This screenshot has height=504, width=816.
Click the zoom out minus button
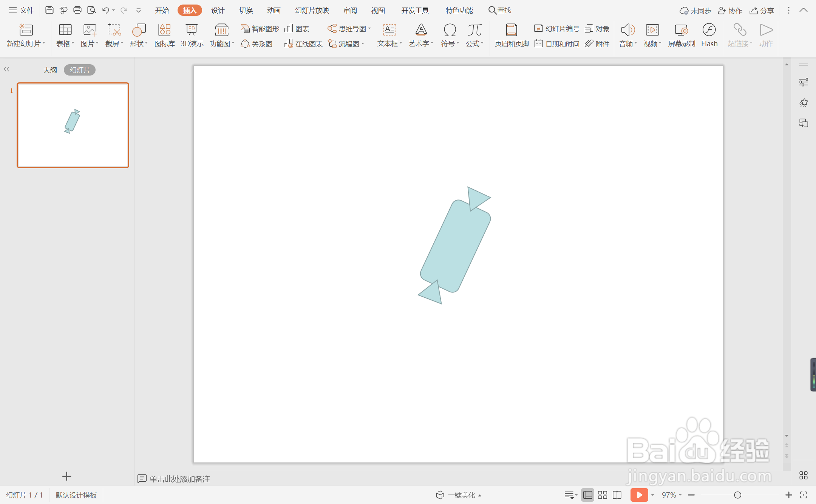pyautogui.click(x=691, y=495)
